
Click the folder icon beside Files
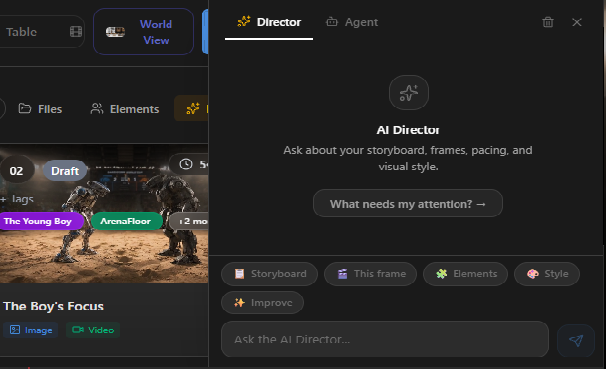click(25, 109)
